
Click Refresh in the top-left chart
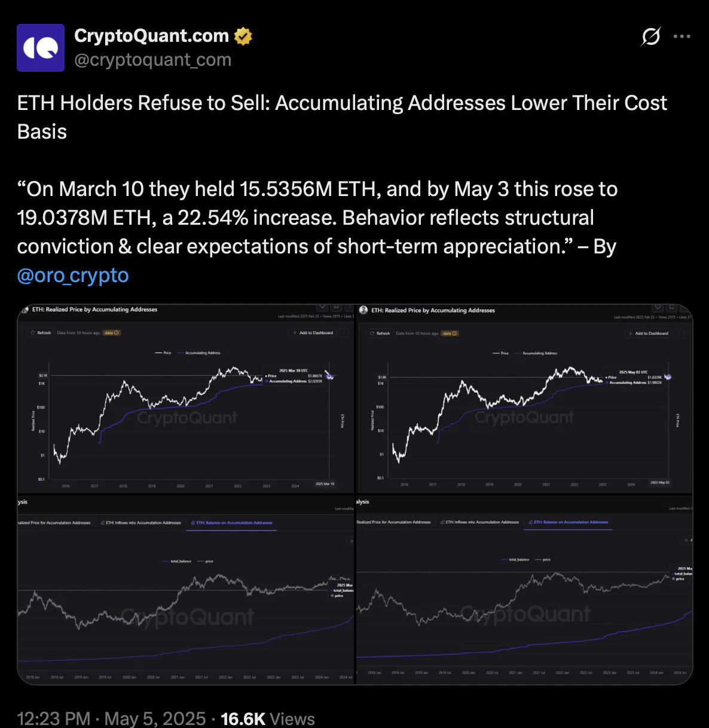41,333
